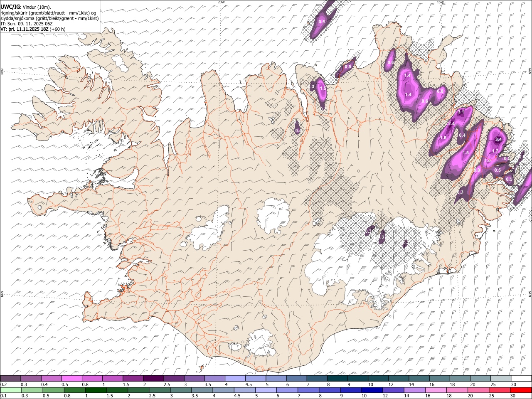Click the bright pink upper legend swatch at 0.5
Screen dimensions: 532x399
[72, 378]
